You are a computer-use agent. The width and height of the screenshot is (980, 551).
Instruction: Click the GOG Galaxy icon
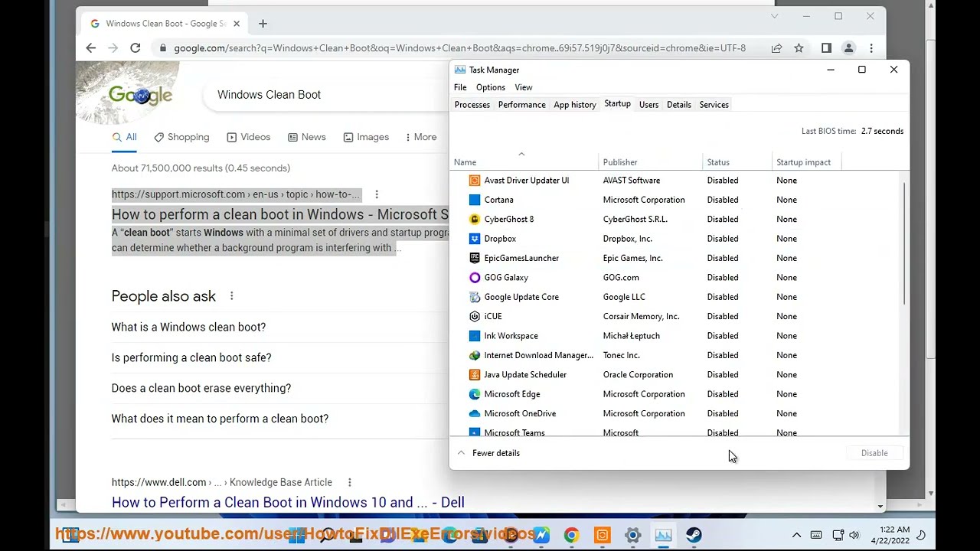point(474,278)
